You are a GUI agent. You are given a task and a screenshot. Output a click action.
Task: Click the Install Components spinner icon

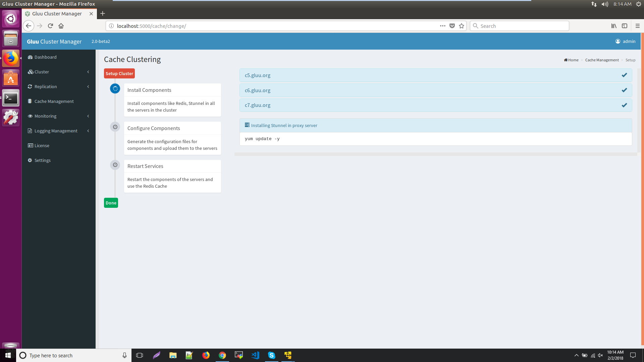click(115, 88)
